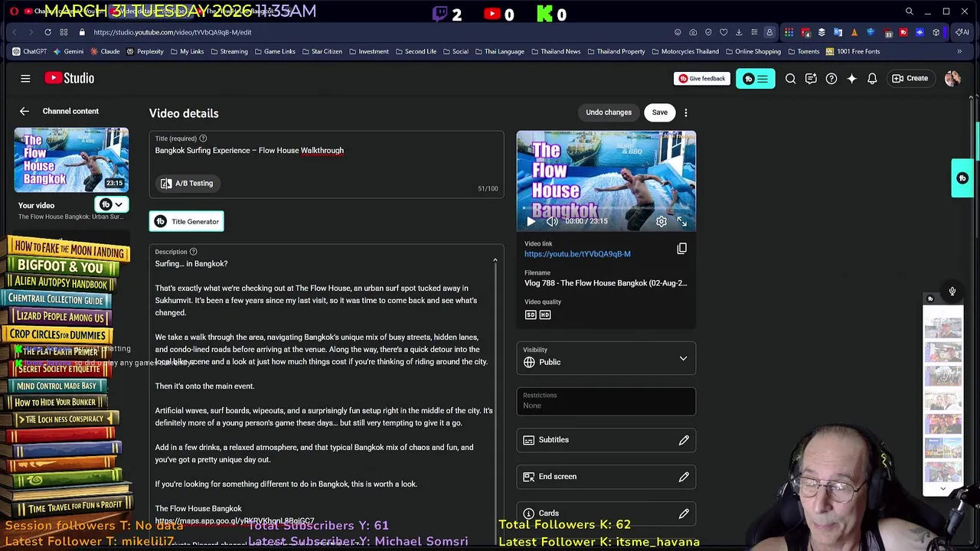The width and height of the screenshot is (980, 551).
Task: Open the account avatar menu
Action: click(952, 78)
